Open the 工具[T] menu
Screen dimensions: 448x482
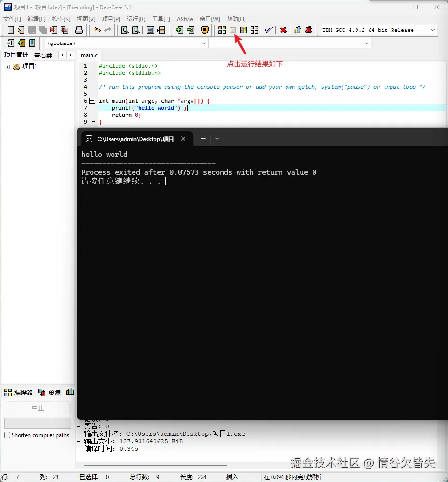pyautogui.click(x=161, y=19)
